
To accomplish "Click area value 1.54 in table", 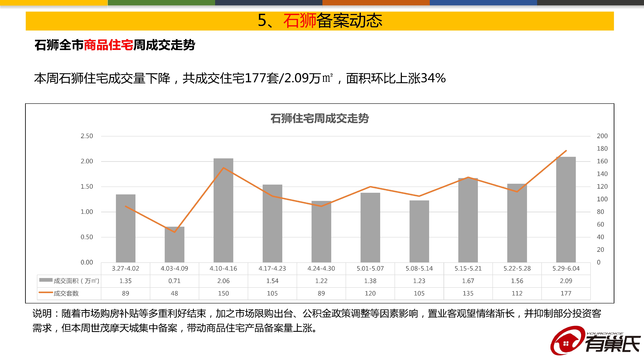I will pyautogui.click(x=272, y=281).
